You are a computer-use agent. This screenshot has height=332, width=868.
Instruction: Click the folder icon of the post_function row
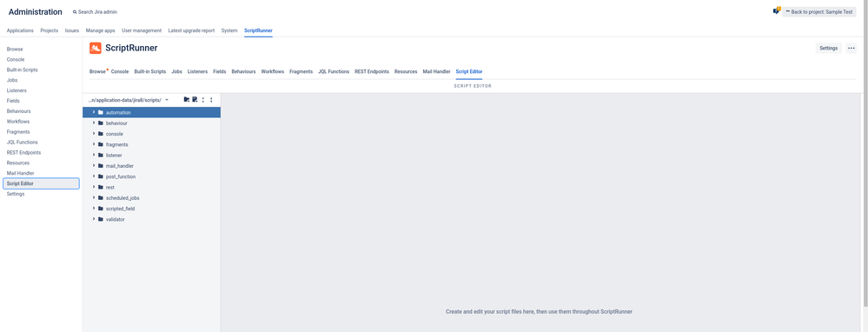point(101,176)
